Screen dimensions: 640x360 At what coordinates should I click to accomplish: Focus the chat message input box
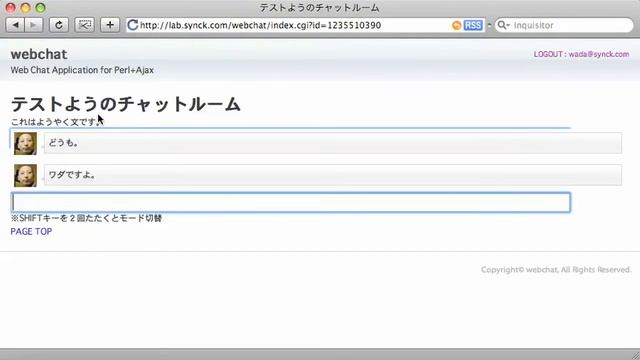[x=291, y=202]
